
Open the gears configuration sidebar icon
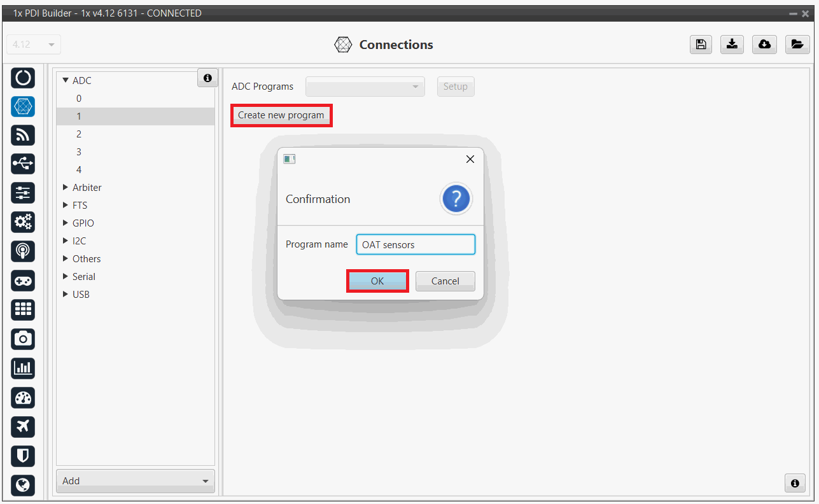[23, 222]
